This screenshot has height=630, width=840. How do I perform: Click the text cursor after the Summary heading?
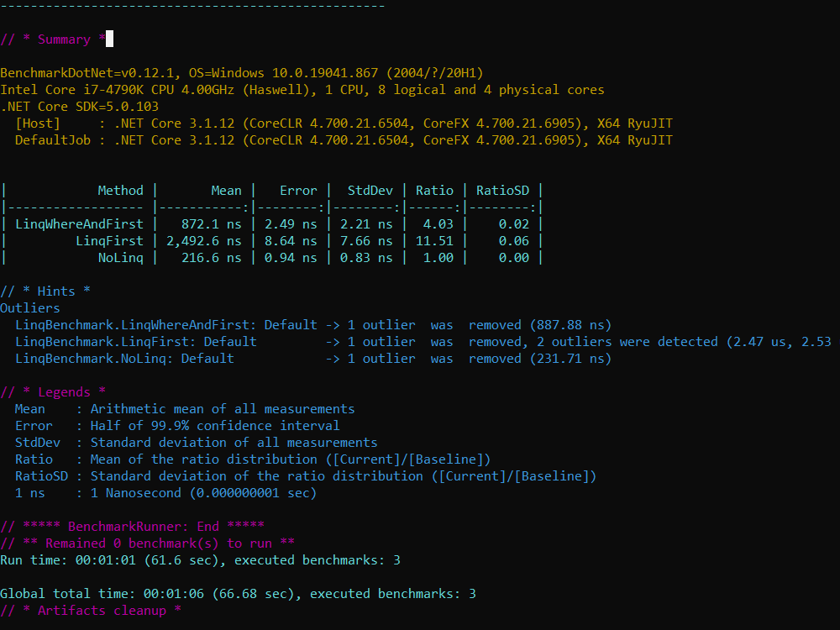(x=109, y=39)
